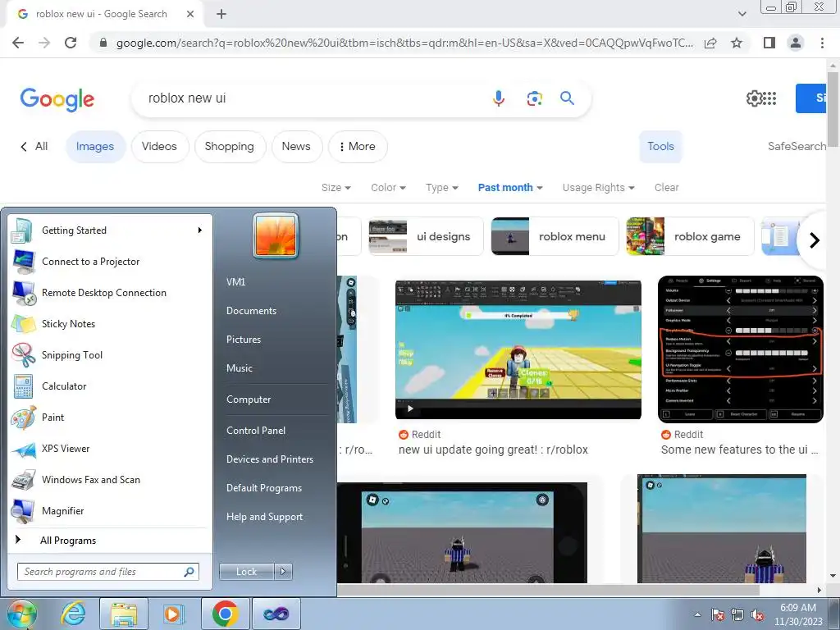Open the Google apps grid icon
The height and width of the screenshot is (630, 840).
[769, 98]
